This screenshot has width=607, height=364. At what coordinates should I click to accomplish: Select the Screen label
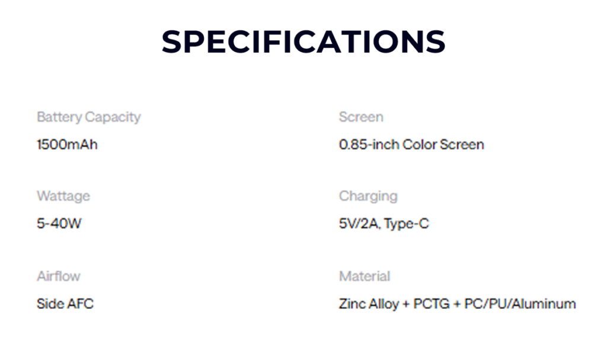[x=361, y=117]
